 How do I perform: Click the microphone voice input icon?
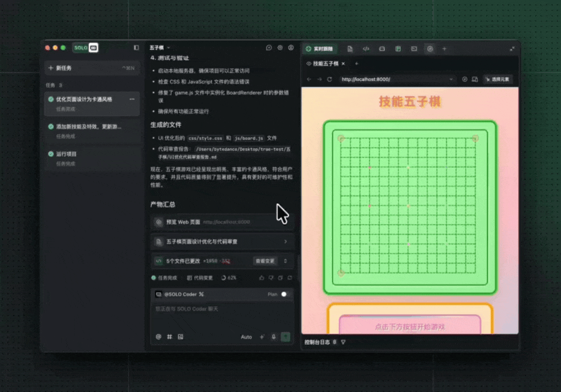pyautogui.click(x=274, y=337)
